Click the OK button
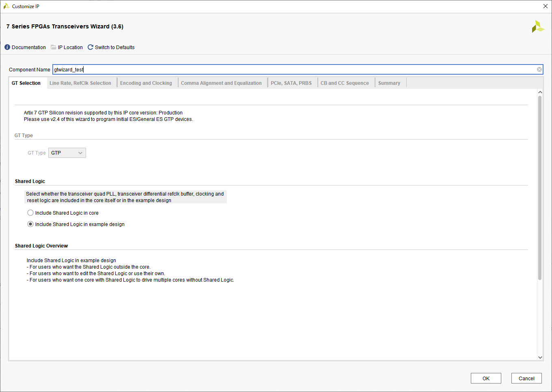 coord(486,378)
